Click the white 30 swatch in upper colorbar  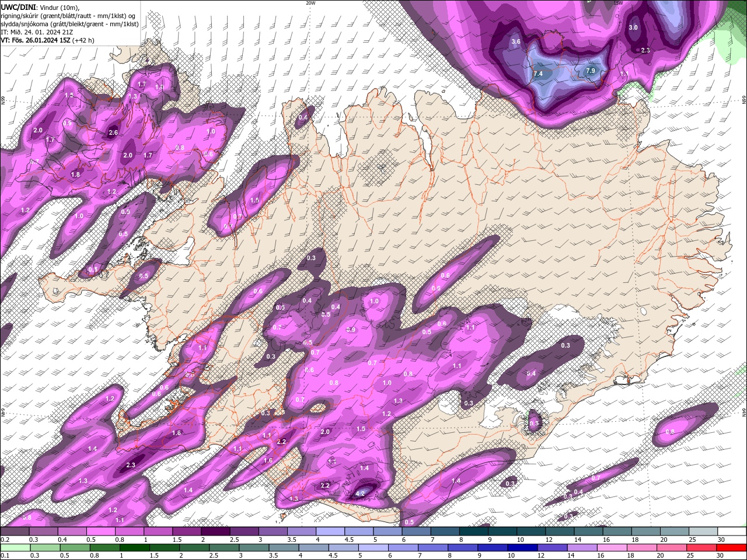[732, 531]
